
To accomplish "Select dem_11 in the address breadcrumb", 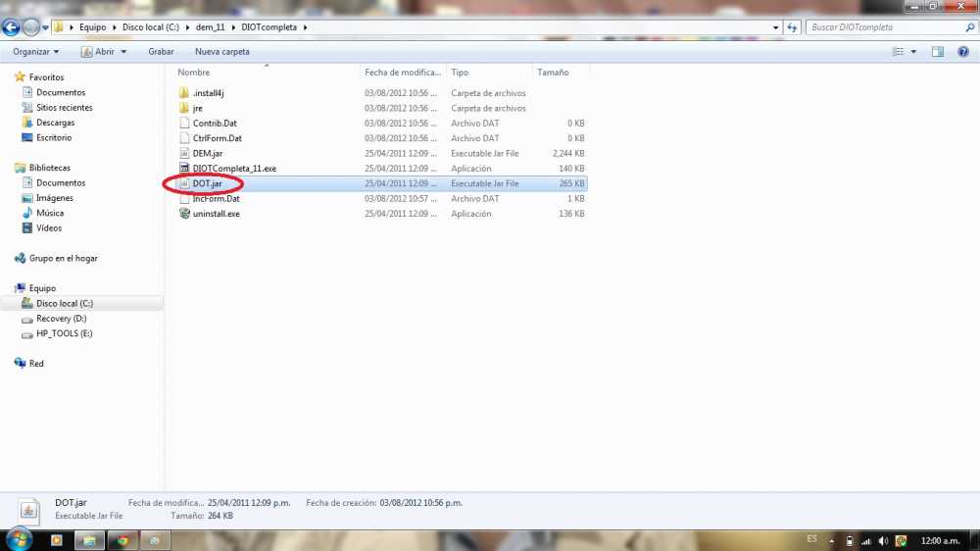I will [210, 27].
